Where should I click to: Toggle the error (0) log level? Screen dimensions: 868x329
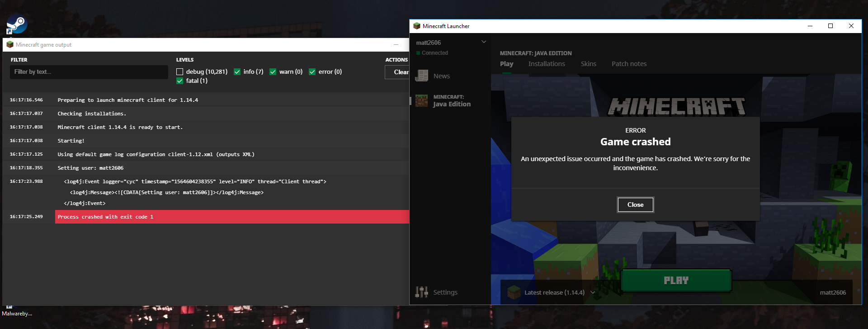(312, 72)
